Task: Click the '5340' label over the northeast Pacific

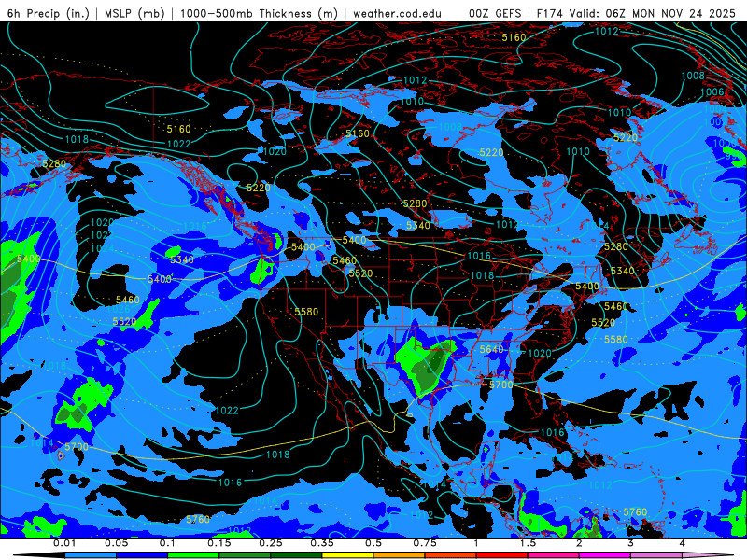Action: (x=182, y=259)
